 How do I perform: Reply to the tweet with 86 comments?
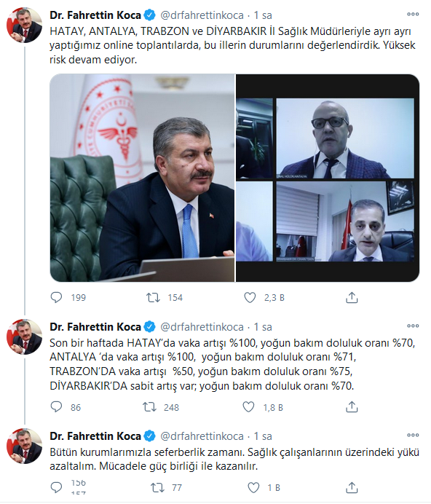pyautogui.click(x=56, y=407)
